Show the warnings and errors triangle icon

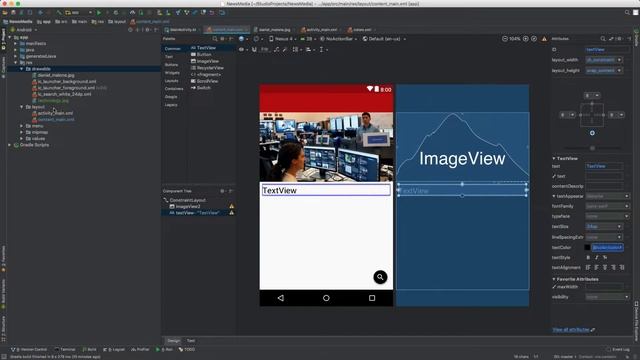544,39
